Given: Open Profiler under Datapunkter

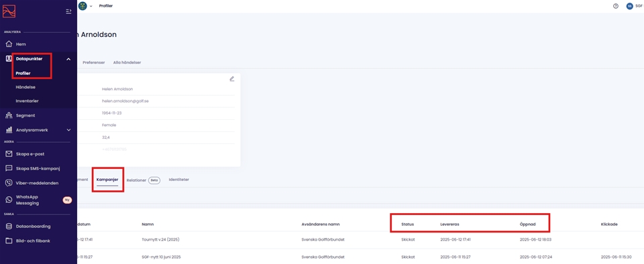Looking at the screenshot, I should click(23, 74).
